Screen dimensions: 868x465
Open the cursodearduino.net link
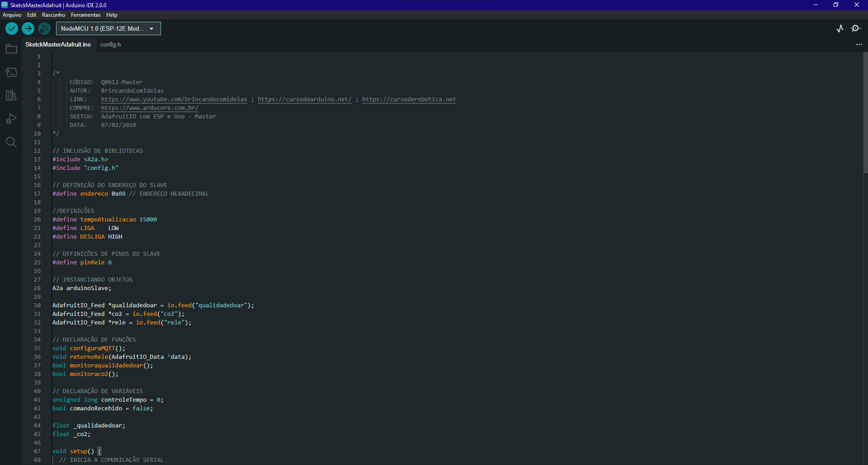305,99
